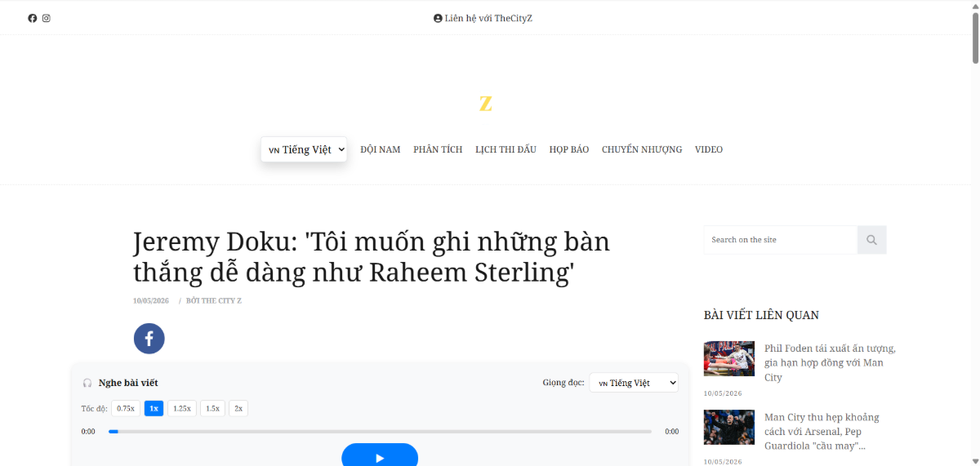
Task: Open the Giọng đọc voice dropdown
Action: pos(634,383)
